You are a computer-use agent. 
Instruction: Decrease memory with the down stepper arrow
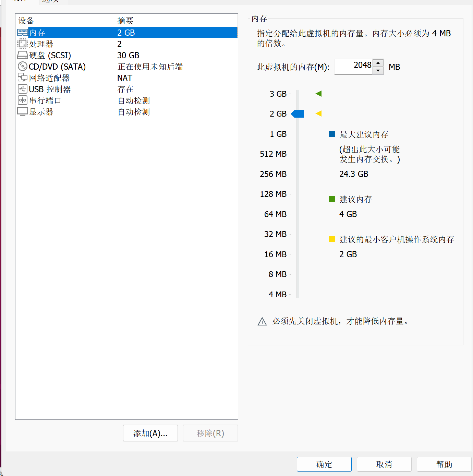tap(378, 71)
